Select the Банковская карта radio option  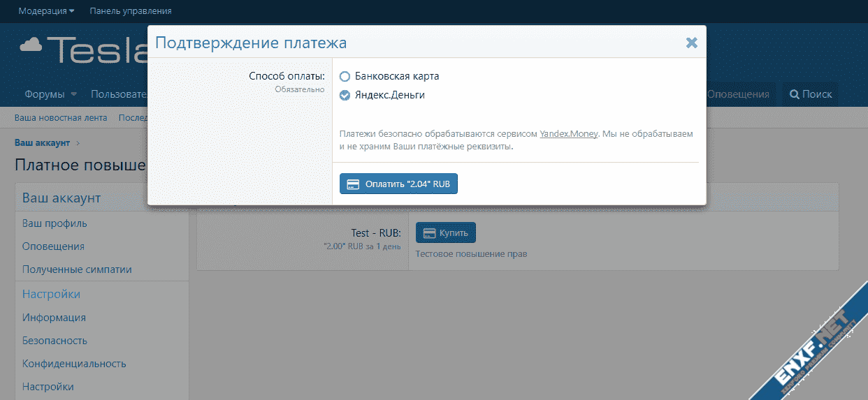345,76
